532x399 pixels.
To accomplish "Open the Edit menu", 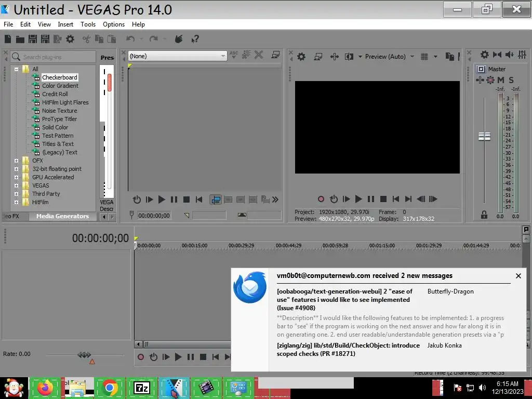I will (25, 24).
